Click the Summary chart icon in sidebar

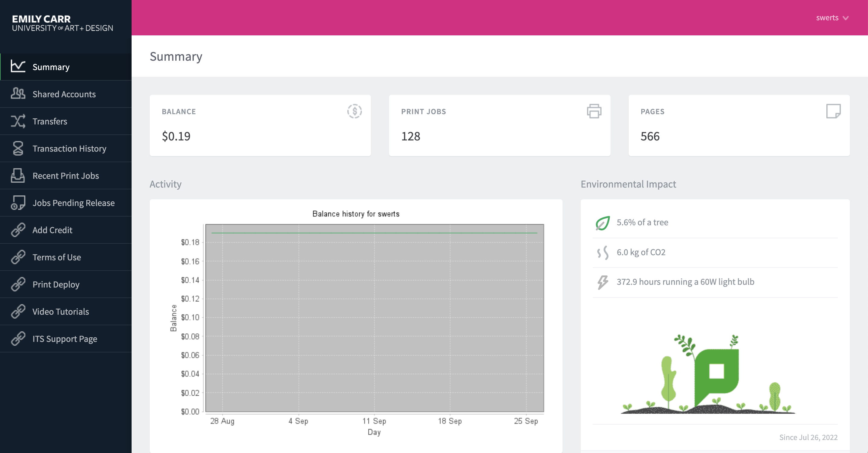coord(18,66)
